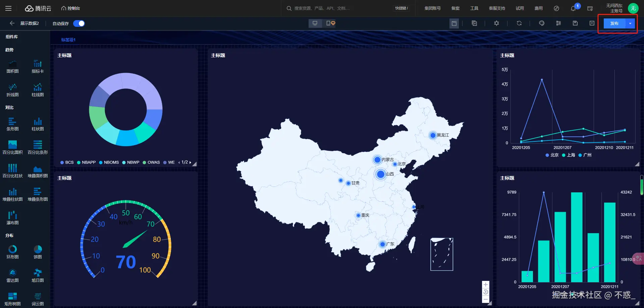The width and height of the screenshot is (644, 308).
Task: Click the save disk icon
Action: pyautogui.click(x=575, y=23)
